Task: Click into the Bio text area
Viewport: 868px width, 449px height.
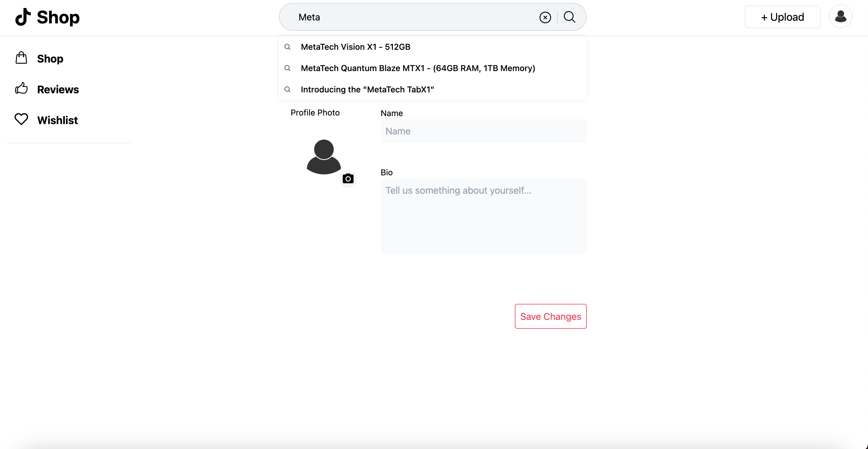Action: (483, 216)
